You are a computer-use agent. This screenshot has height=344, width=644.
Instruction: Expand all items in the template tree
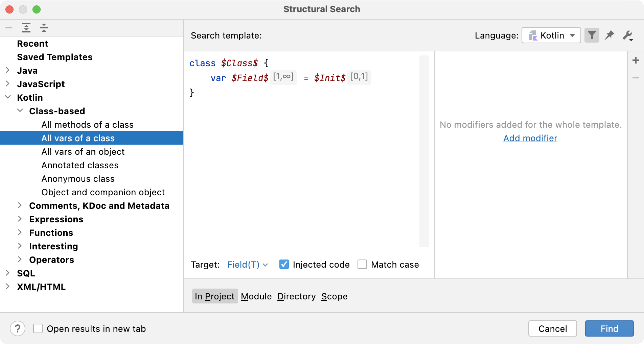pyautogui.click(x=26, y=28)
